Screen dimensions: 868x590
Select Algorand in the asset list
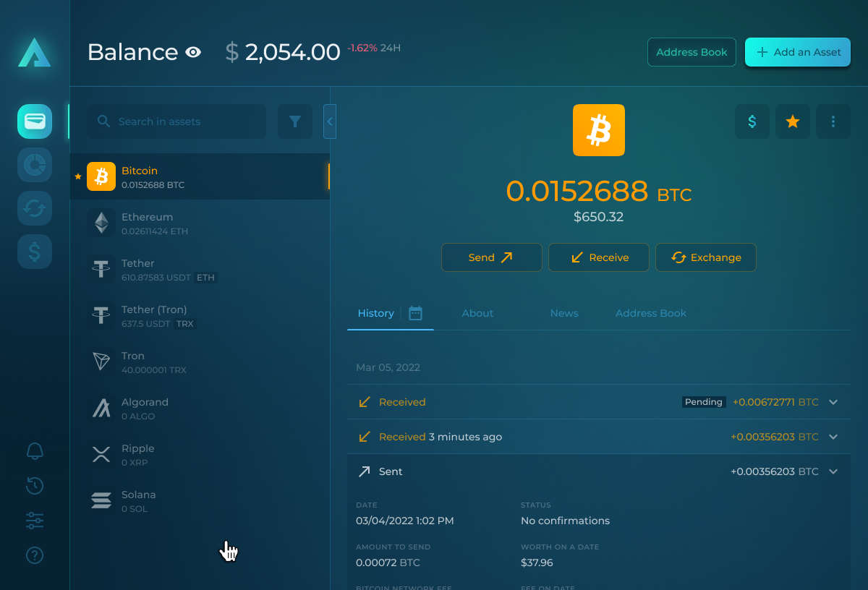[x=200, y=408]
